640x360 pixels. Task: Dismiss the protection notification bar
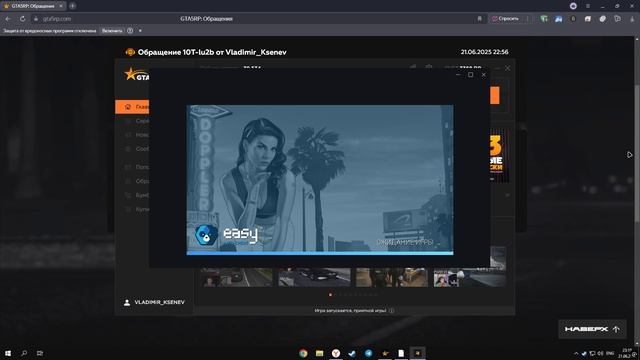[x=140, y=31]
